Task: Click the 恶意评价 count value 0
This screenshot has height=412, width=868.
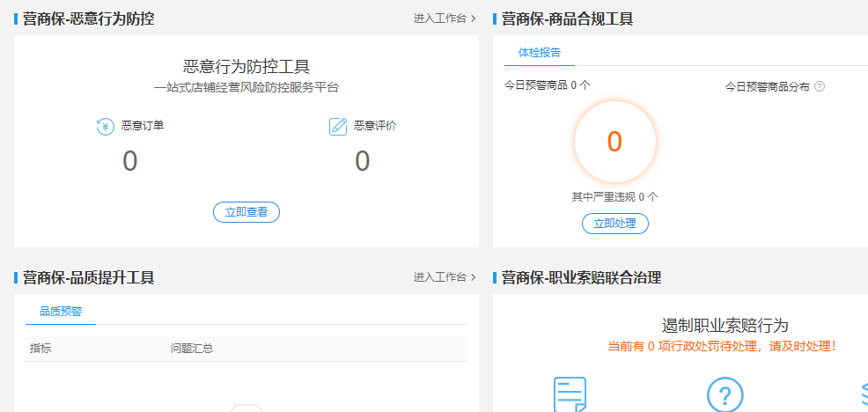Action: pyautogui.click(x=362, y=161)
